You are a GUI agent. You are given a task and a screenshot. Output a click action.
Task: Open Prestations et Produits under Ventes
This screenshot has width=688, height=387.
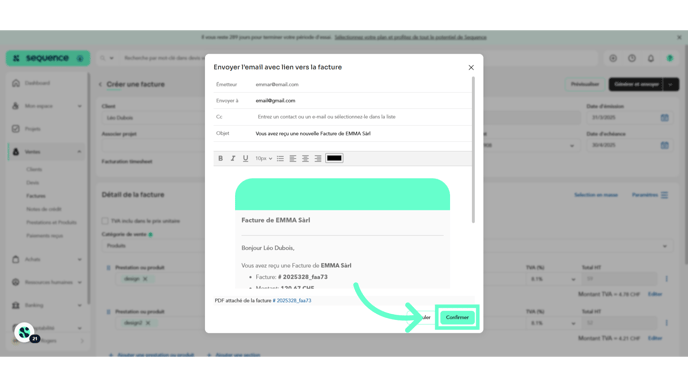click(51, 222)
